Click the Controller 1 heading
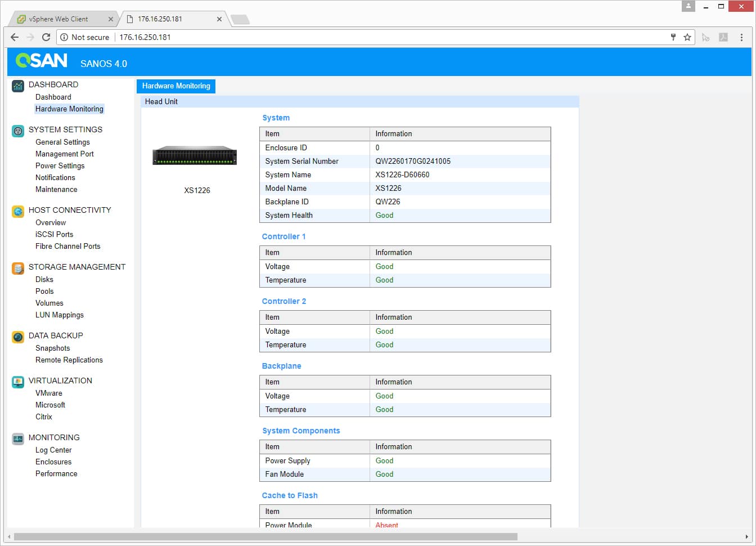The height and width of the screenshot is (546, 756). pyautogui.click(x=283, y=236)
